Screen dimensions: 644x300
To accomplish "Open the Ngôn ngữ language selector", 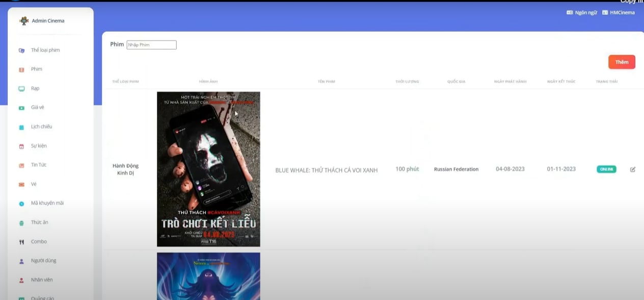I will [581, 12].
